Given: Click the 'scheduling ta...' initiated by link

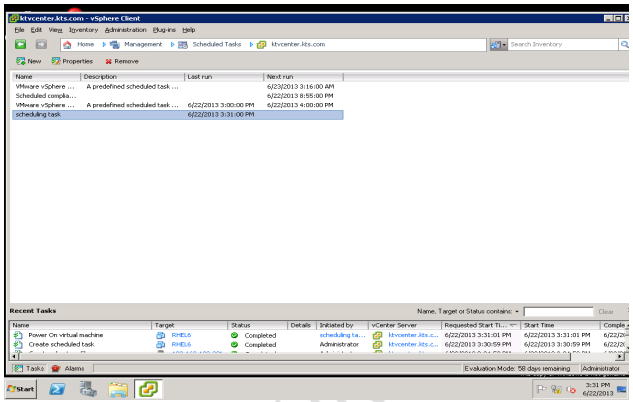Looking at the screenshot, I should point(342,335).
